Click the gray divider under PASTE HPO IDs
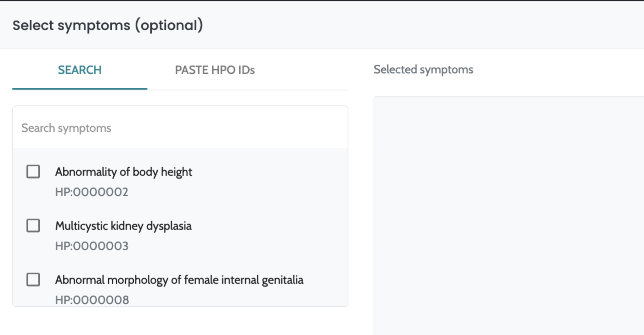The image size is (644, 335). pos(248,90)
